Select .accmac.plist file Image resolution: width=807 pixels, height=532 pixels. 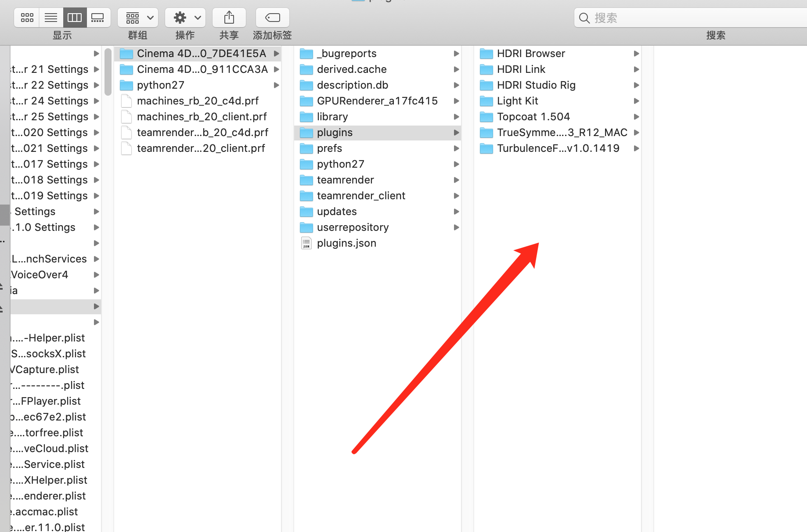click(x=56, y=512)
